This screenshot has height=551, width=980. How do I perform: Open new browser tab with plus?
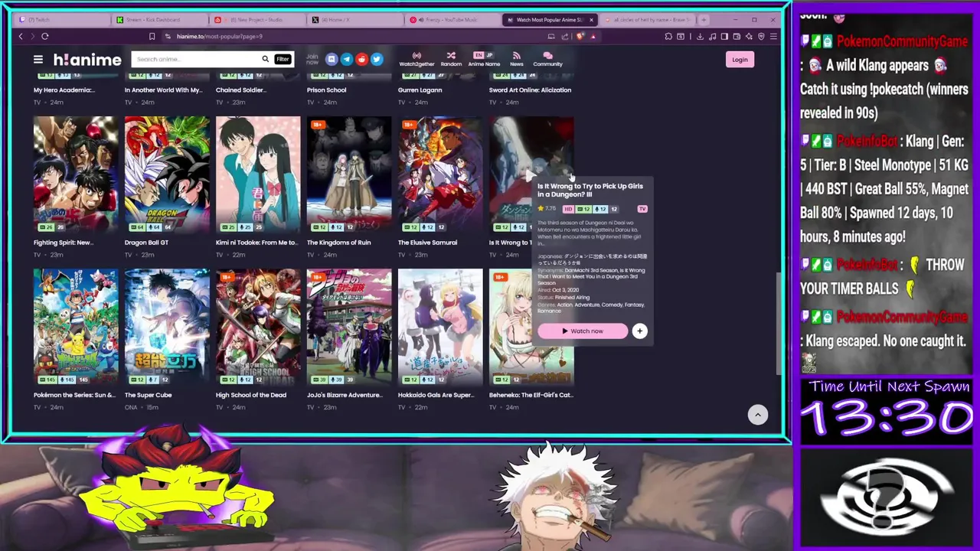point(704,19)
